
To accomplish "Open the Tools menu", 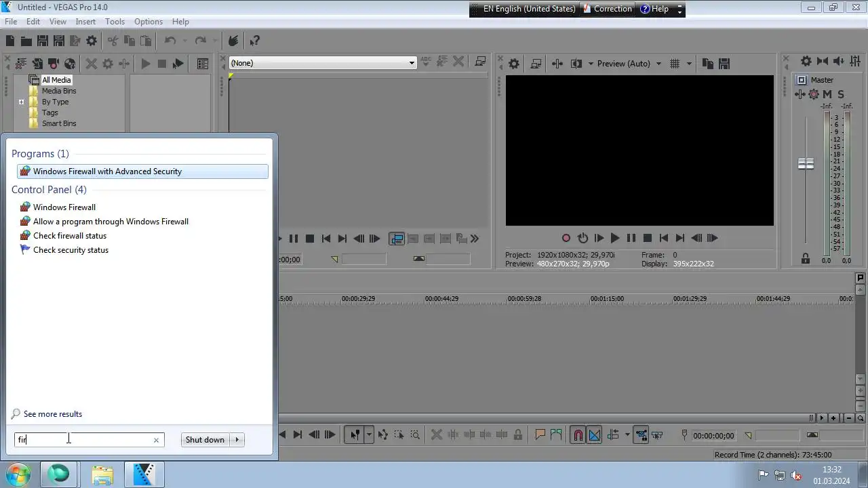I will click(x=115, y=22).
